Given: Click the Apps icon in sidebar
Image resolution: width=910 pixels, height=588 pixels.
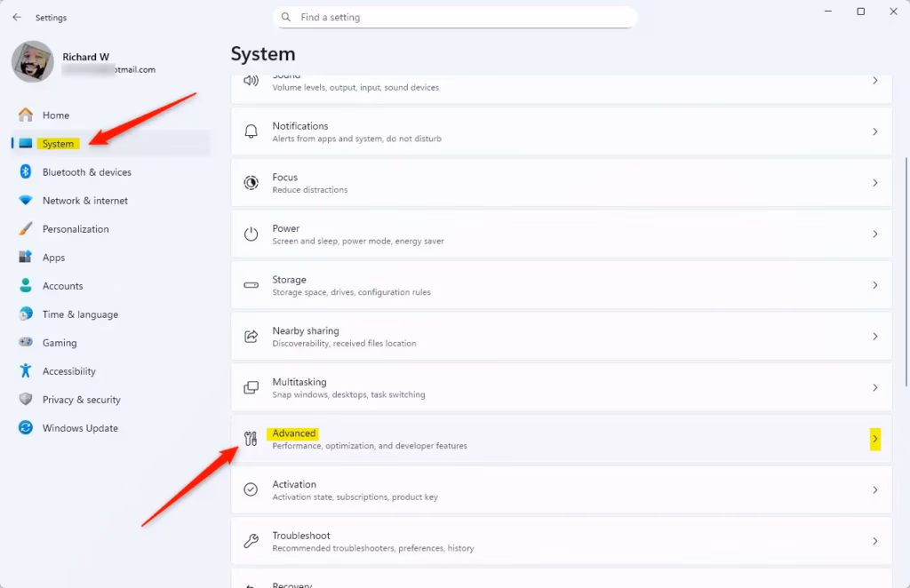Looking at the screenshot, I should click(26, 257).
